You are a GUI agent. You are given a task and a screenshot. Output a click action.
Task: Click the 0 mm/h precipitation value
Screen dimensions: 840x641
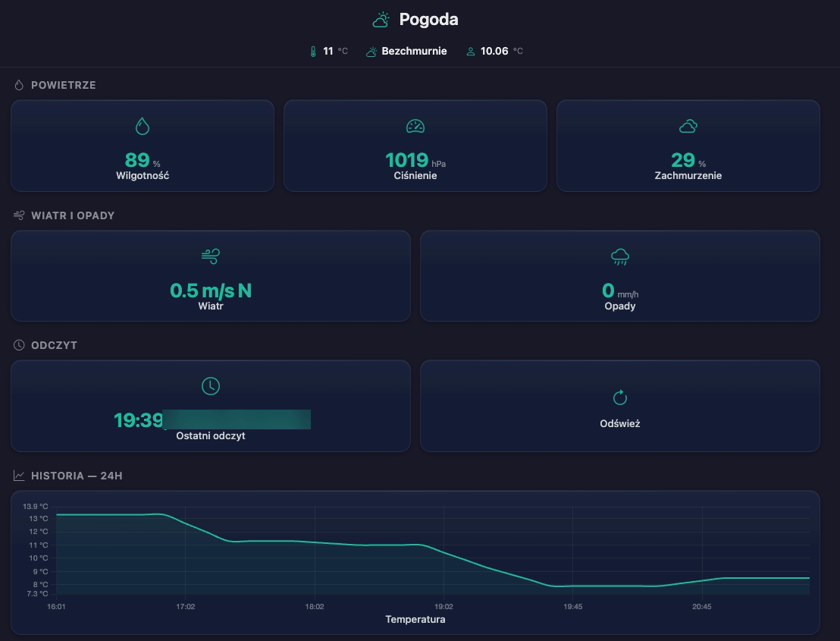tap(620, 291)
